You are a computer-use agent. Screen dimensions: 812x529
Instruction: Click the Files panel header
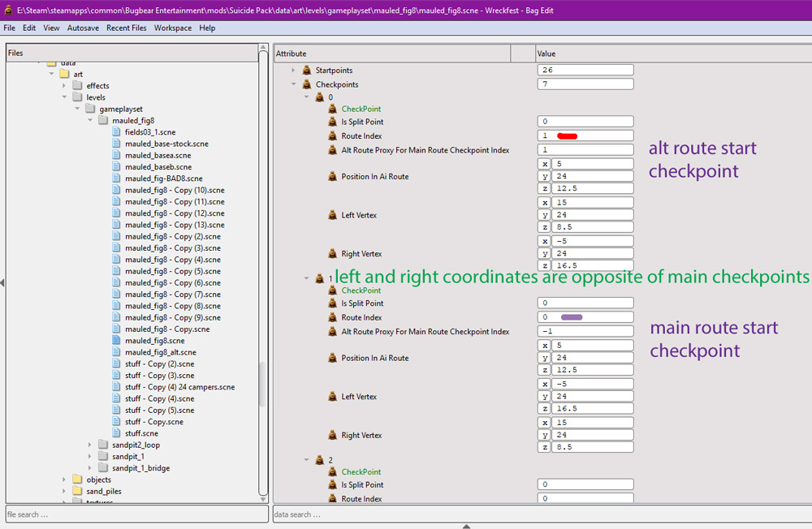pos(132,53)
